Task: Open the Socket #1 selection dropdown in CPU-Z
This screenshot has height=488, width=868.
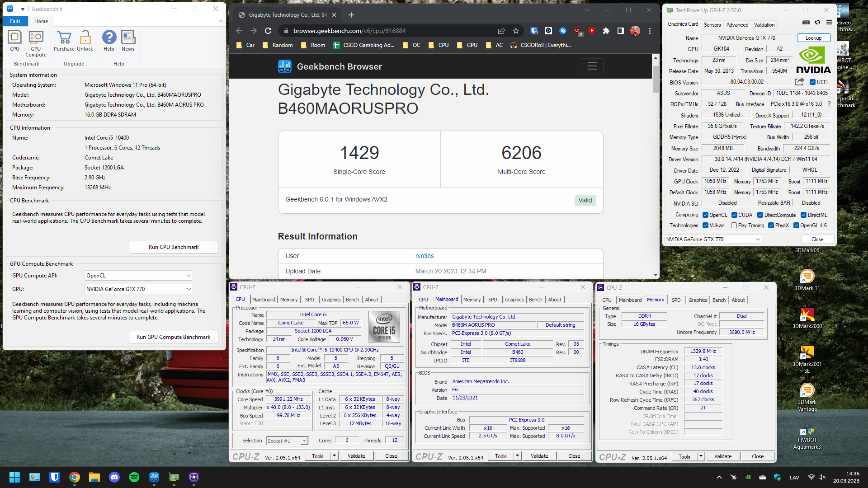Action: pyautogui.click(x=287, y=441)
